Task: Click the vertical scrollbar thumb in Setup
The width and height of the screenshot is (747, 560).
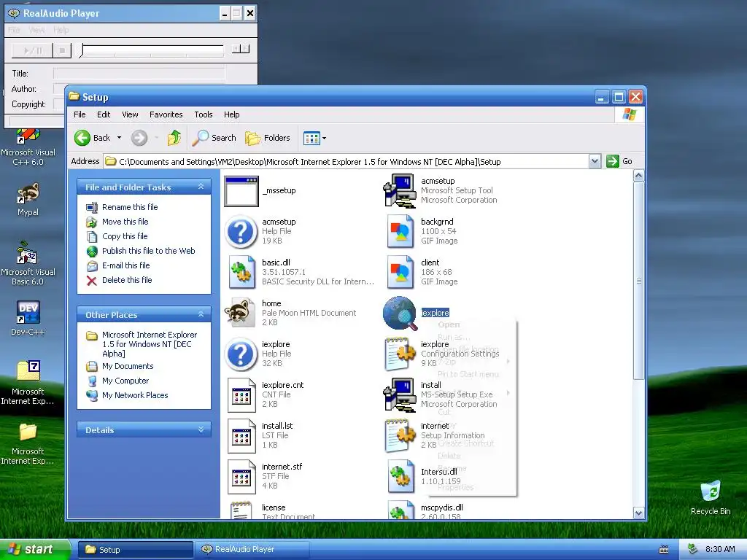Action: point(638,281)
